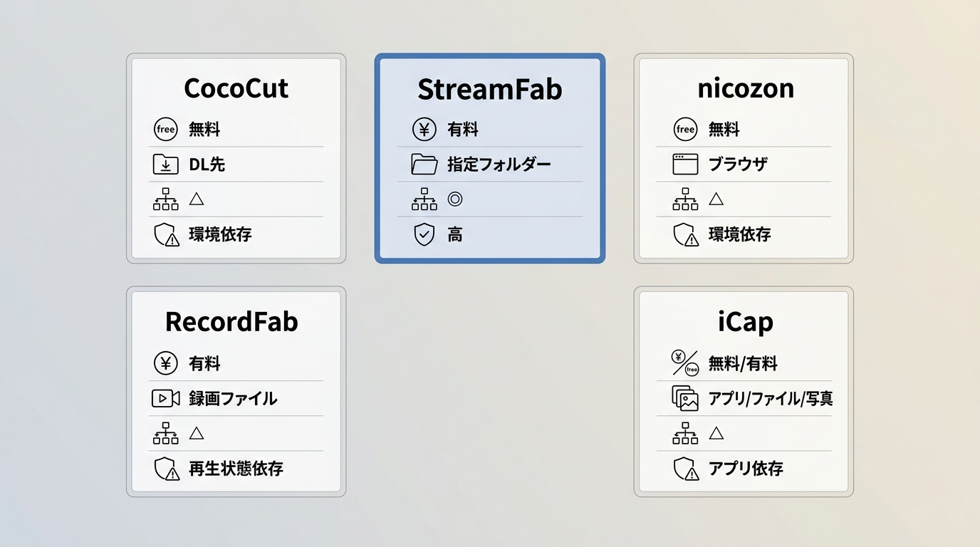980x547 pixels.
Task: Click the network hierarchy icon in StreamFab card
Action: (424, 199)
